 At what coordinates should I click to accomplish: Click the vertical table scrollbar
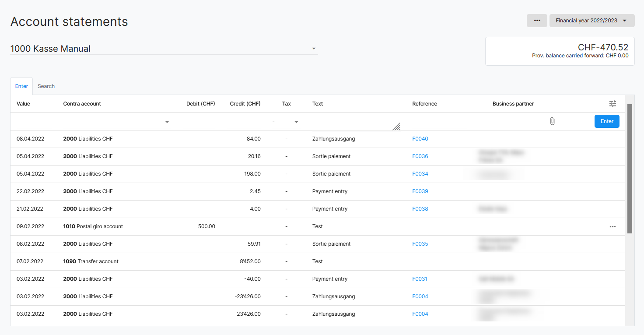coord(630,169)
